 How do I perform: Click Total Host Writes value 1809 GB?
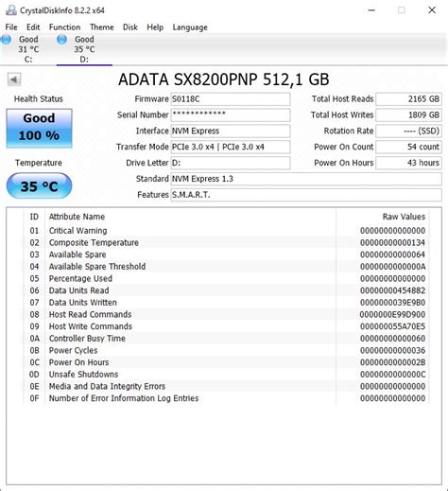point(408,114)
